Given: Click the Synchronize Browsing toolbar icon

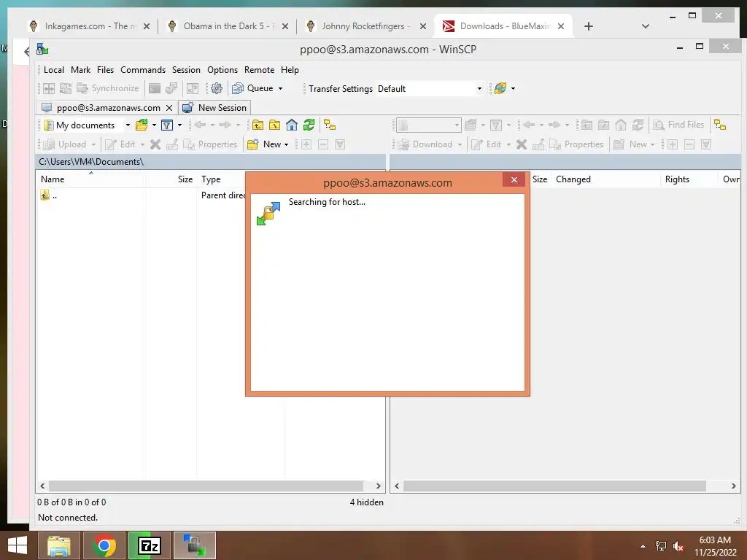Looking at the screenshot, I should click(66, 88).
